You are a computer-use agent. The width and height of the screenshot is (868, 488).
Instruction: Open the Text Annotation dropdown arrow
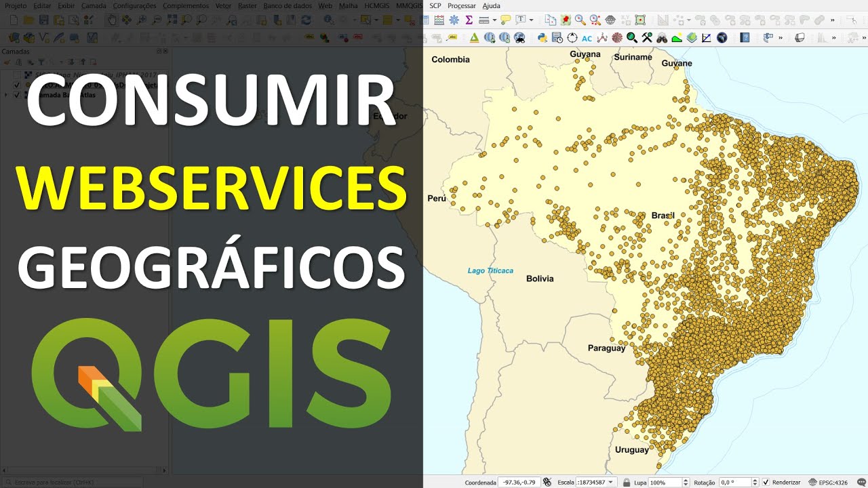(531, 20)
